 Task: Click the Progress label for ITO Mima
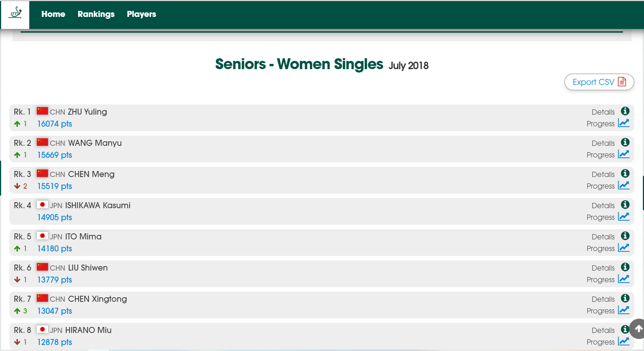click(x=600, y=248)
